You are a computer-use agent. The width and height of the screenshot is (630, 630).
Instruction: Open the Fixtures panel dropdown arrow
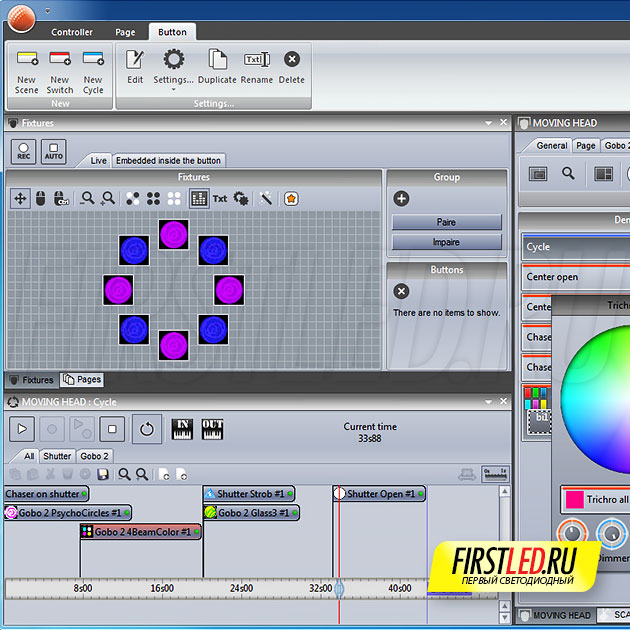[x=489, y=123]
